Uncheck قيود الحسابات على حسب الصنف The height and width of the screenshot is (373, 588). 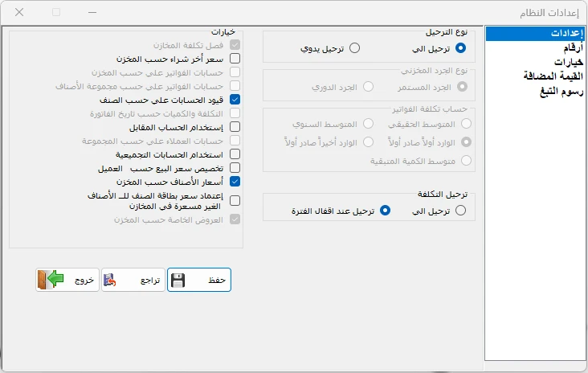pos(235,100)
